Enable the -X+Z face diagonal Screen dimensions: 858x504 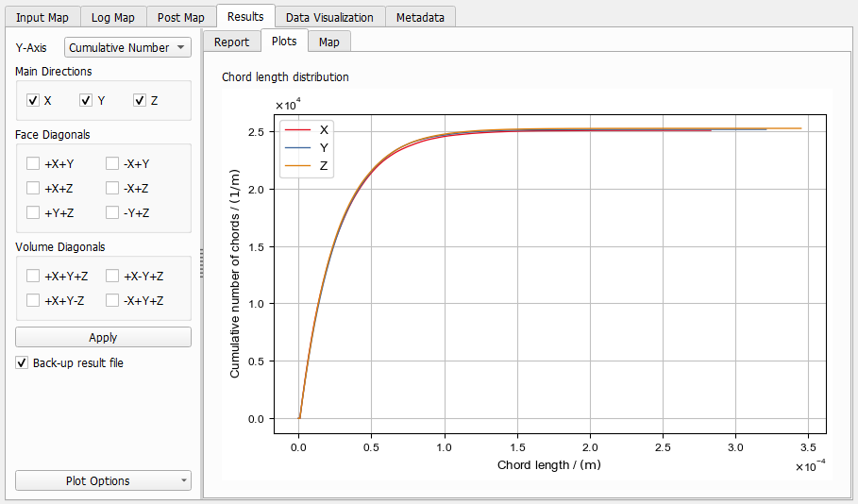pos(112,188)
